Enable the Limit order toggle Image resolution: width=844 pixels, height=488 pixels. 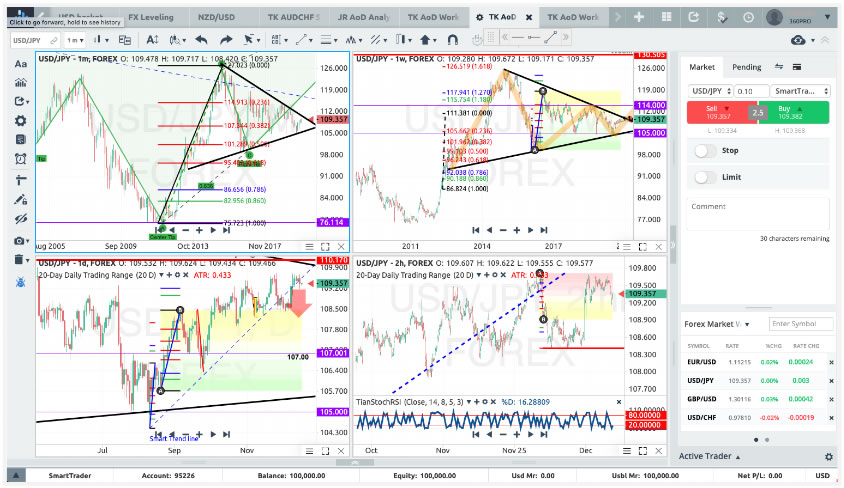pyautogui.click(x=705, y=177)
